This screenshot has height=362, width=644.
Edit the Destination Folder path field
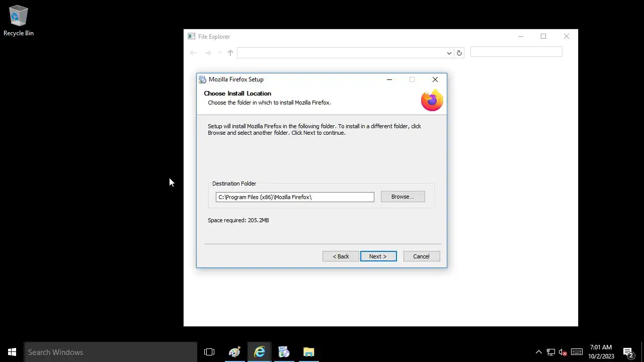coord(295,197)
